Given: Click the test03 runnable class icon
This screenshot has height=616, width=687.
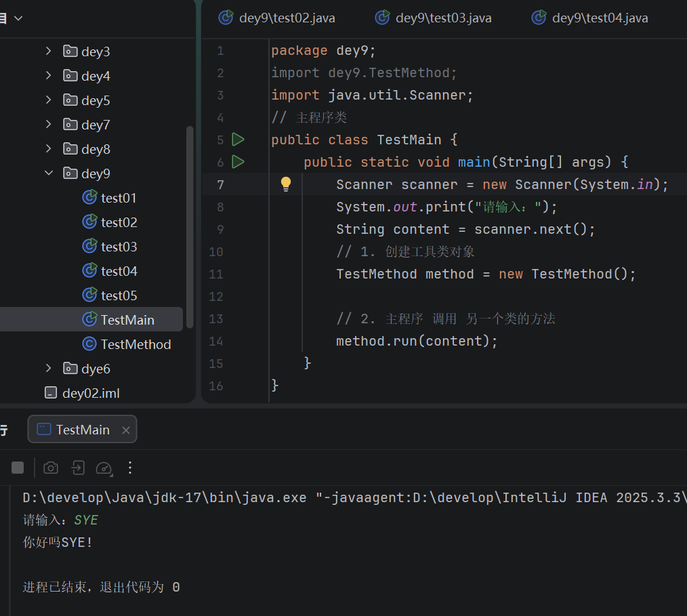Looking at the screenshot, I should pyautogui.click(x=89, y=246).
